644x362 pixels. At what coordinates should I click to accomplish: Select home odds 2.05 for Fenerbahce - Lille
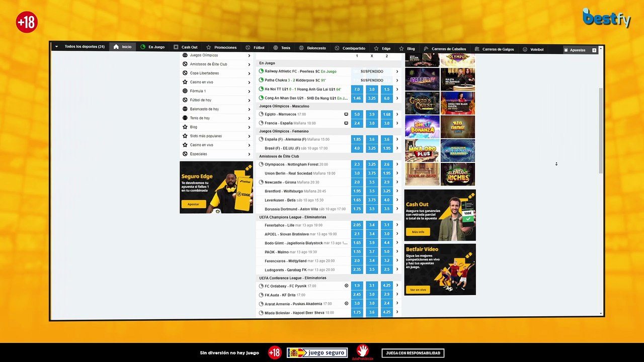pyautogui.click(x=357, y=225)
